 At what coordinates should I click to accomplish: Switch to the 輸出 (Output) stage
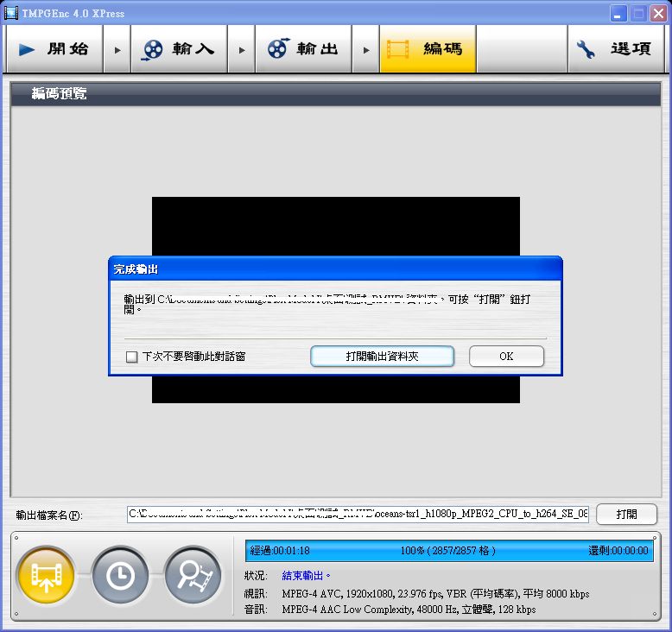(x=303, y=49)
